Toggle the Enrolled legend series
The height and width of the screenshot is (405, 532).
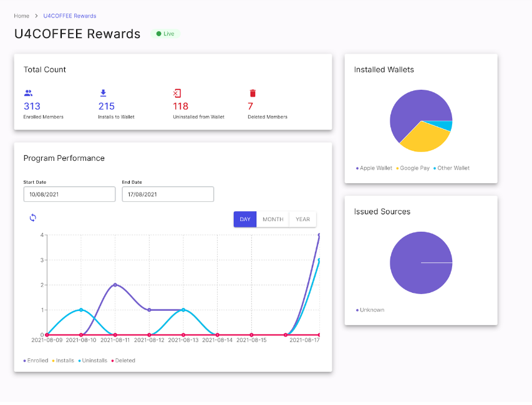tap(36, 361)
